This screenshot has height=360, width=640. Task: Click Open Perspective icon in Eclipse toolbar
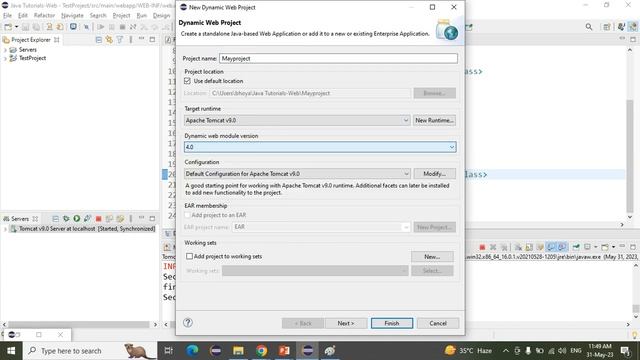coord(607,27)
